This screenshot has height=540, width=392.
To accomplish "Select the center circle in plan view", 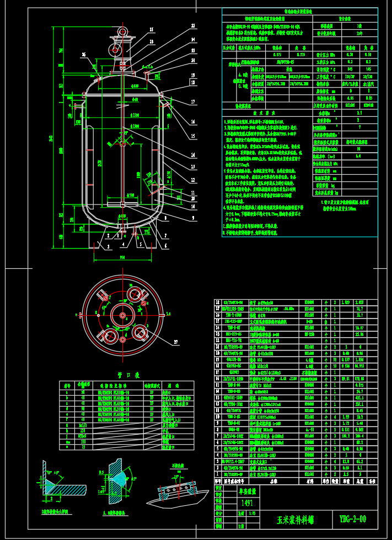I will tap(122, 316).
